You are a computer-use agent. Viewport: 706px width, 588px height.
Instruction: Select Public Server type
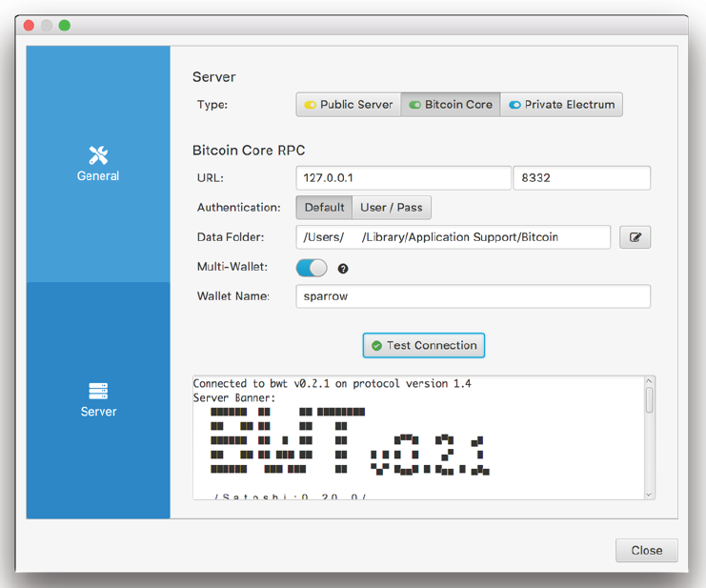[349, 105]
